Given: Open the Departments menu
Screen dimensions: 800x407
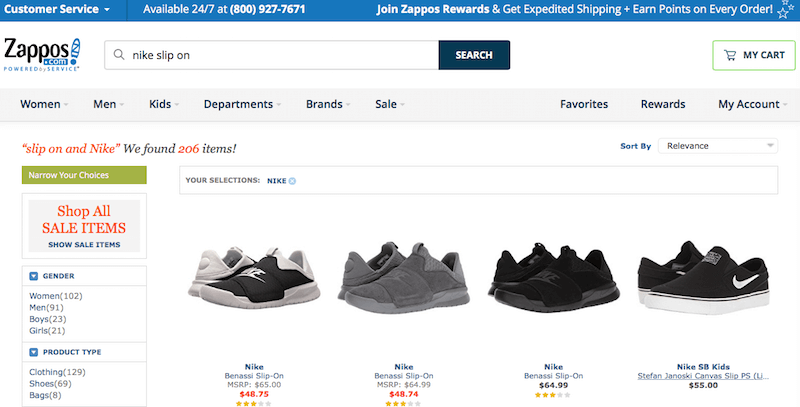Looking at the screenshot, I should tap(242, 104).
